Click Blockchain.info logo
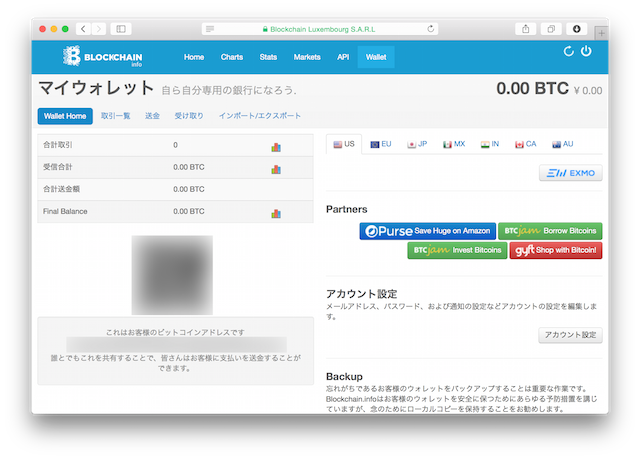The height and width of the screenshot is (459, 640). click(98, 57)
